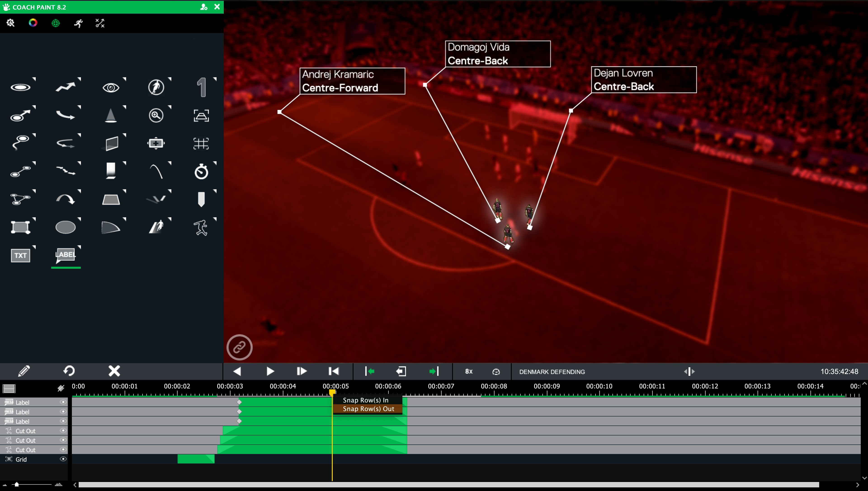Open the gear settings icon

[x=10, y=23]
